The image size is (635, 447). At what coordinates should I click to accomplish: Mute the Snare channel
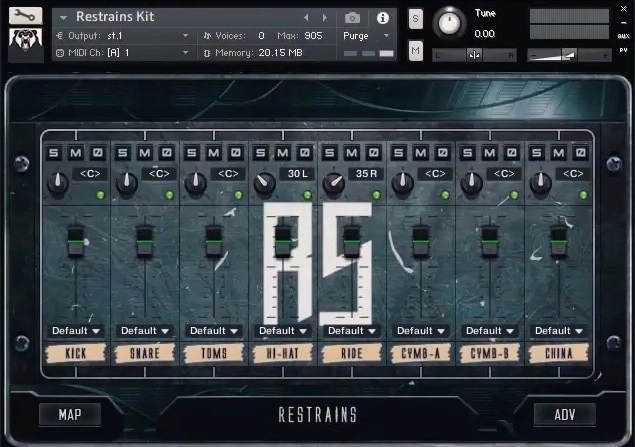(145, 153)
